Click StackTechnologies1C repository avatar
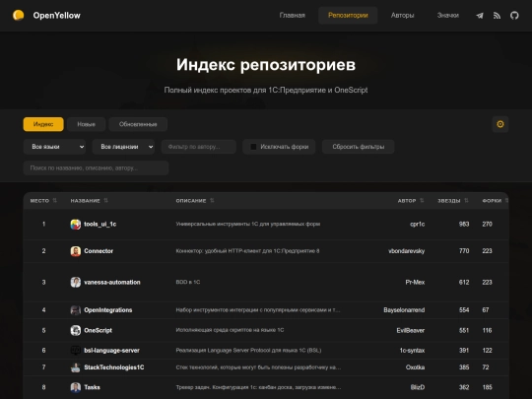 [75, 367]
